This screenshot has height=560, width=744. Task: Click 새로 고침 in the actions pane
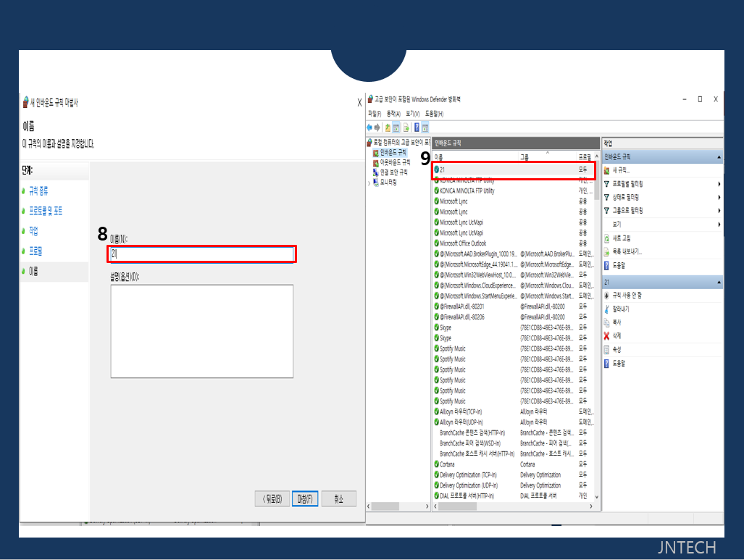(621, 238)
